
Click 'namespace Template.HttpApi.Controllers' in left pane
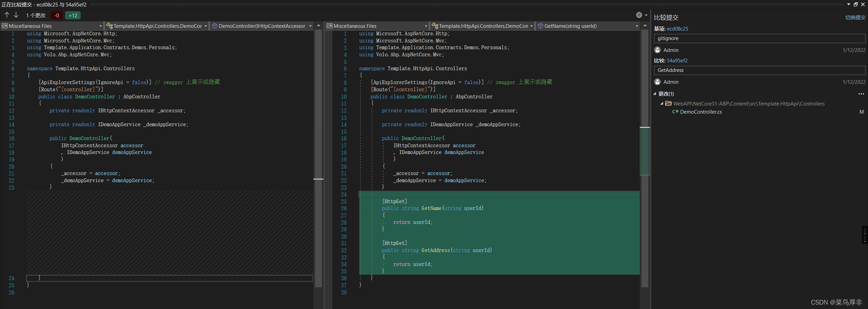point(81,69)
